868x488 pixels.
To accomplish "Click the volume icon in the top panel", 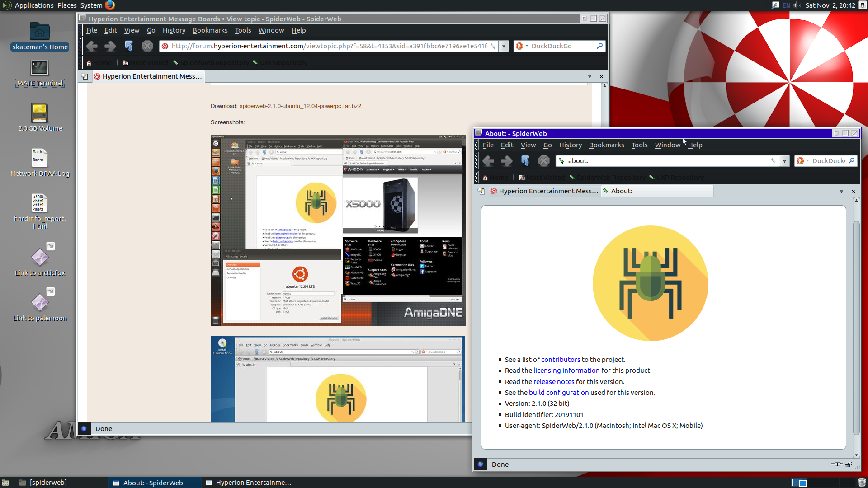I will pyautogui.click(x=797, y=5).
